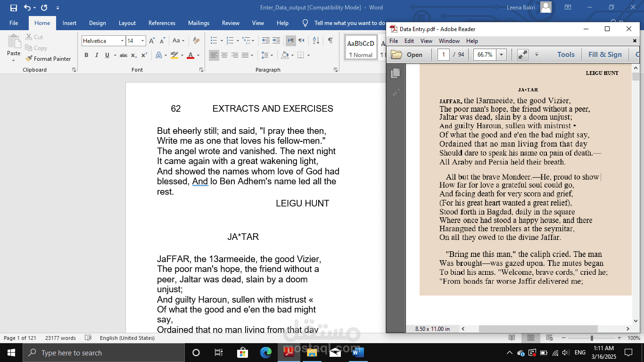644x362 pixels.
Task: Set left-to-right text direction
Action: click(291, 41)
